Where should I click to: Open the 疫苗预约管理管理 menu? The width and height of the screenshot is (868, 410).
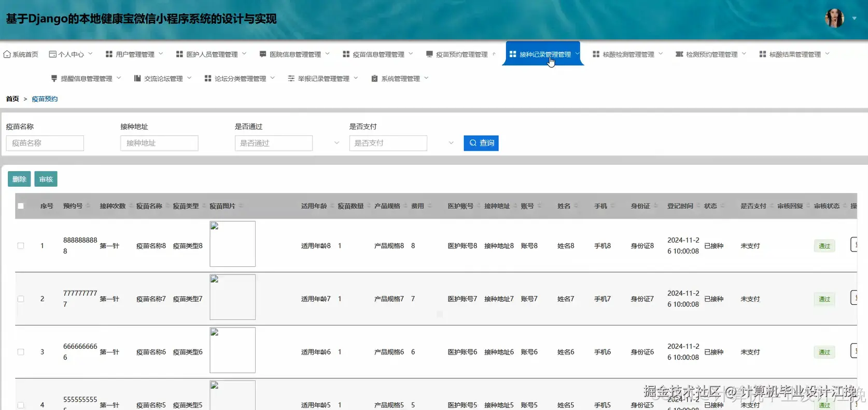[461, 54]
